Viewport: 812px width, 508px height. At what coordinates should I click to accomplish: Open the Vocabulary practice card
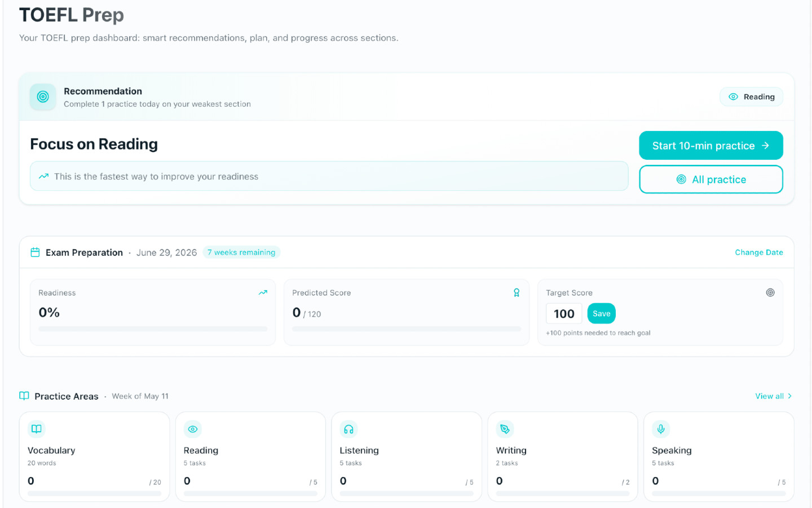click(x=95, y=457)
